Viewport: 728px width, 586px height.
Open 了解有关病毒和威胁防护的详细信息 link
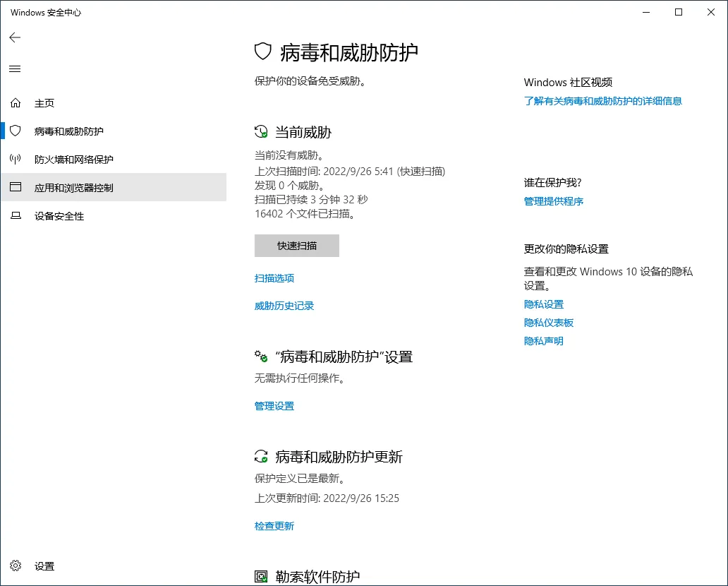602,101
